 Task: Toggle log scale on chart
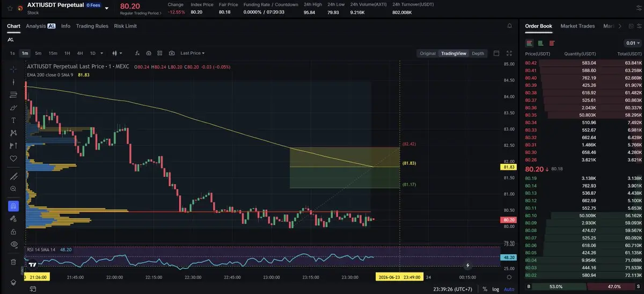(x=495, y=289)
